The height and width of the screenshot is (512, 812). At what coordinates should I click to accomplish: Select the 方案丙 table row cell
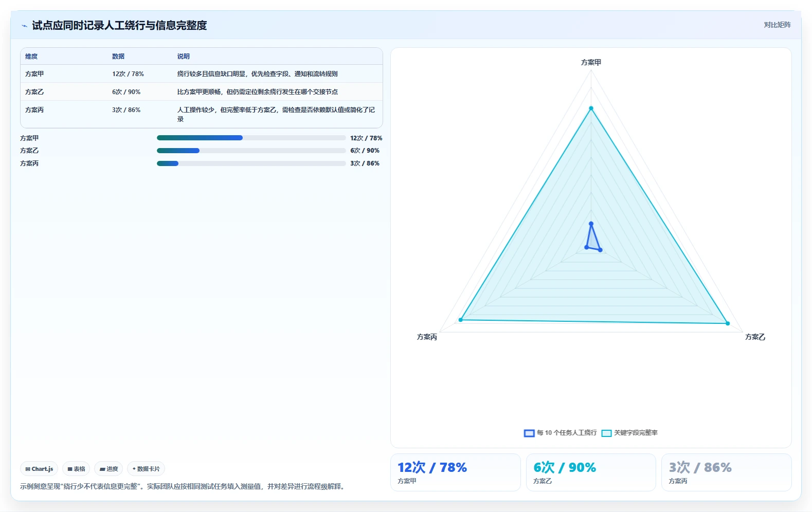click(34, 110)
